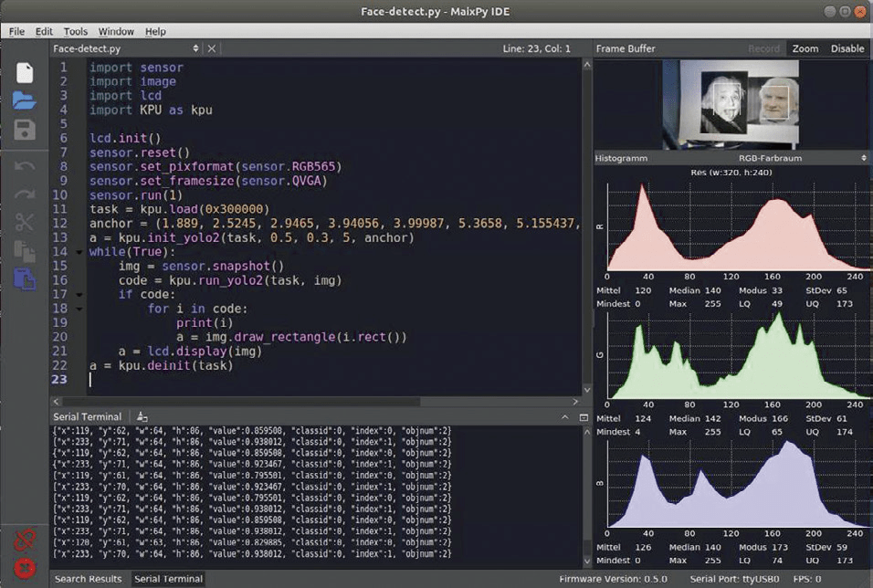
Task: Click the New File icon
Action: pos(25,73)
